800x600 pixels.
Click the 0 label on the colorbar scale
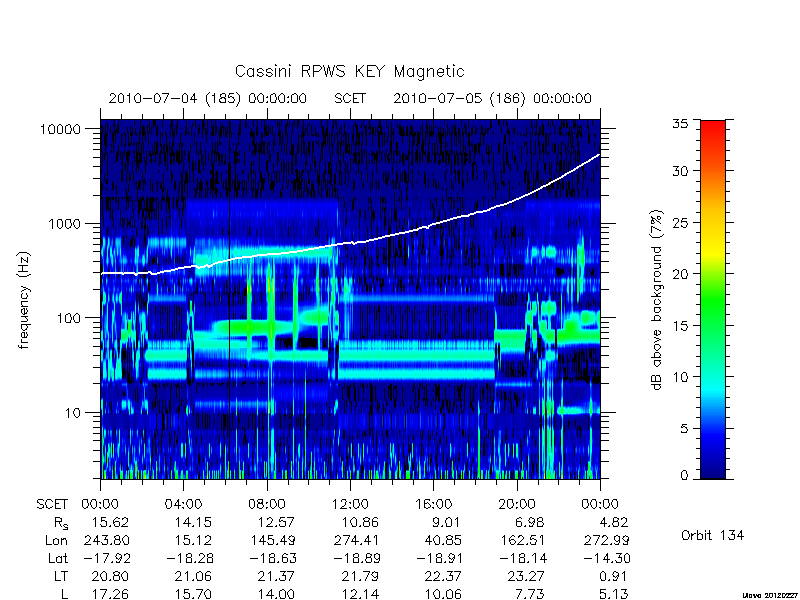tap(684, 476)
